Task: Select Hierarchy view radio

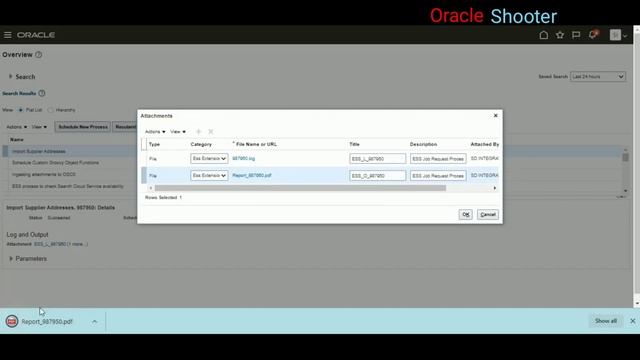Action: click(x=50, y=110)
